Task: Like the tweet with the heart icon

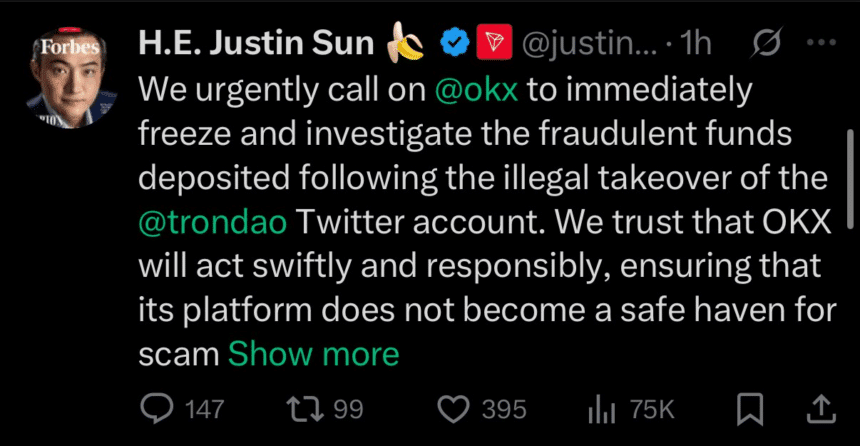Action: [x=456, y=408]
